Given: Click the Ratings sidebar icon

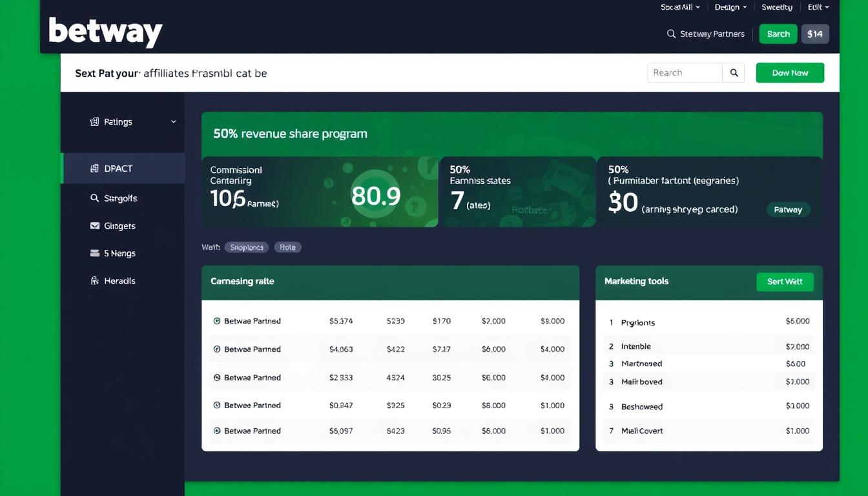Looking at the screenshot, I should tap(94, 121).
